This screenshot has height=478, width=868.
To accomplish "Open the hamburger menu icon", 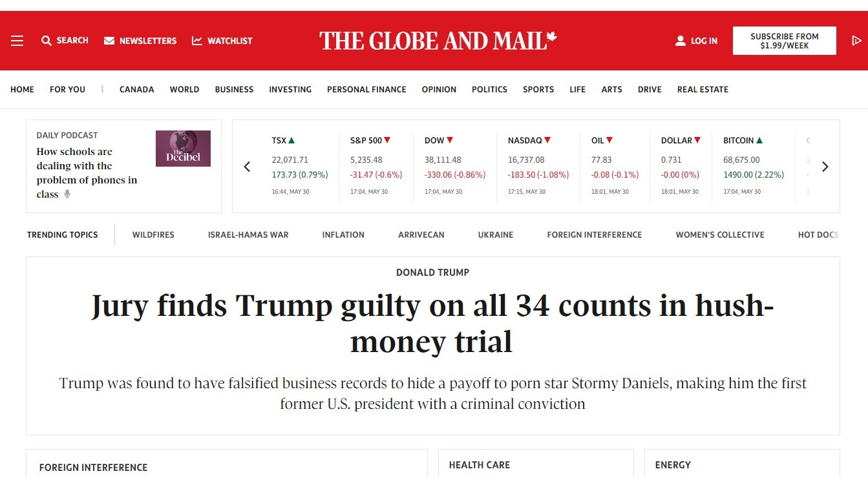I will 17,41.
